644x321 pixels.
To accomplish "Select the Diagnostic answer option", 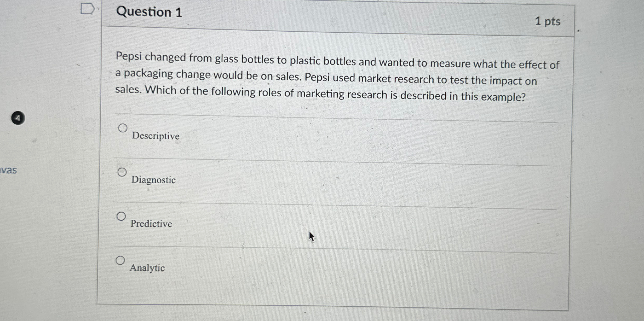I will tap(122, 172).
